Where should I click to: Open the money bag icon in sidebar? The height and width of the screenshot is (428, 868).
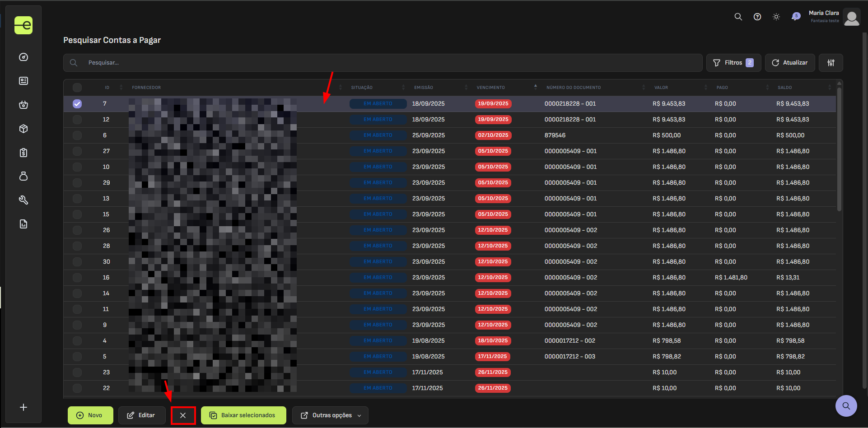23,176
